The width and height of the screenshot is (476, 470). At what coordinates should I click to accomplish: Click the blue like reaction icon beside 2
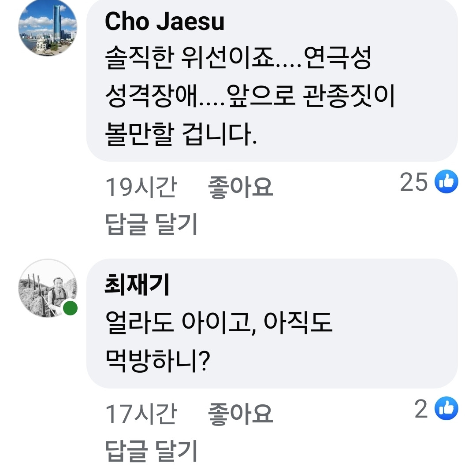click(446, 409)
